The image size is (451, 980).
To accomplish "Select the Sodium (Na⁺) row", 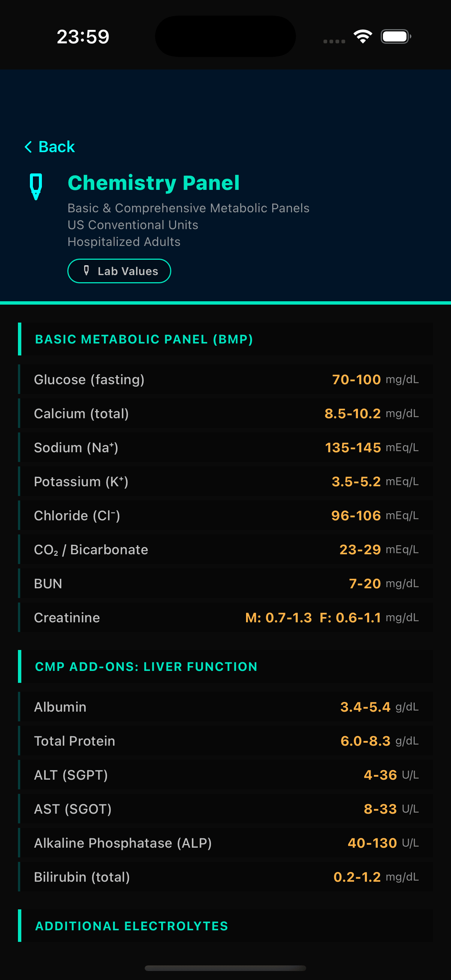I will [225, 447].
